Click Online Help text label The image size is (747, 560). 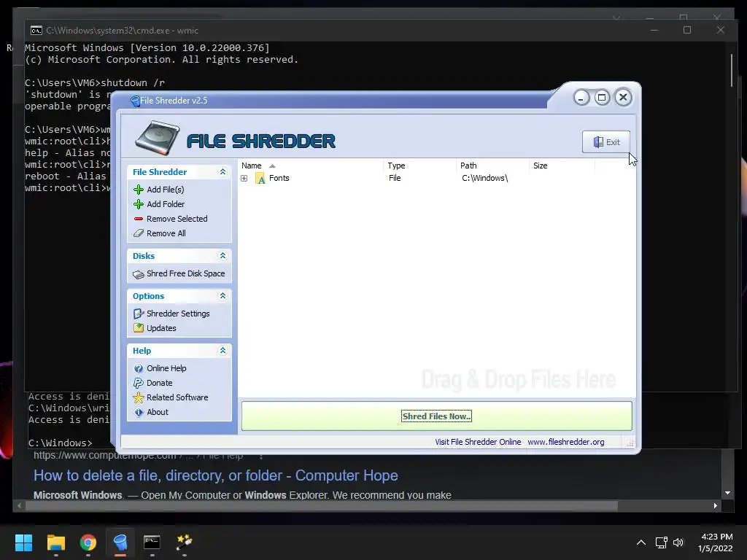[x=167, y=368]
